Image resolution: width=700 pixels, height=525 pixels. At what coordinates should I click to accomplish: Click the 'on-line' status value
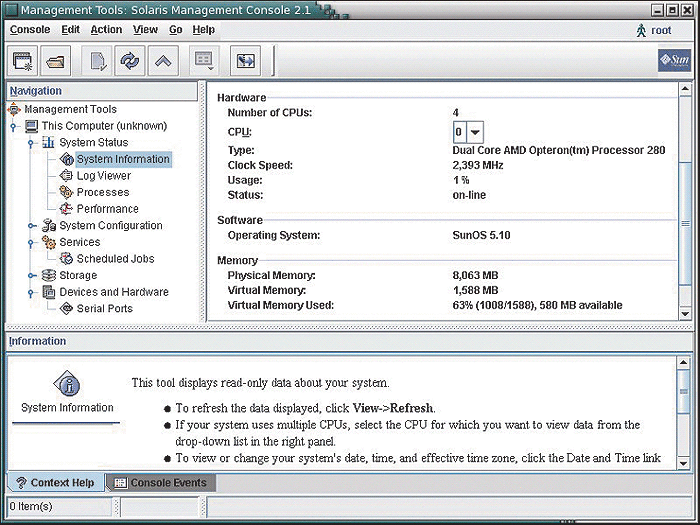[469, 195]
